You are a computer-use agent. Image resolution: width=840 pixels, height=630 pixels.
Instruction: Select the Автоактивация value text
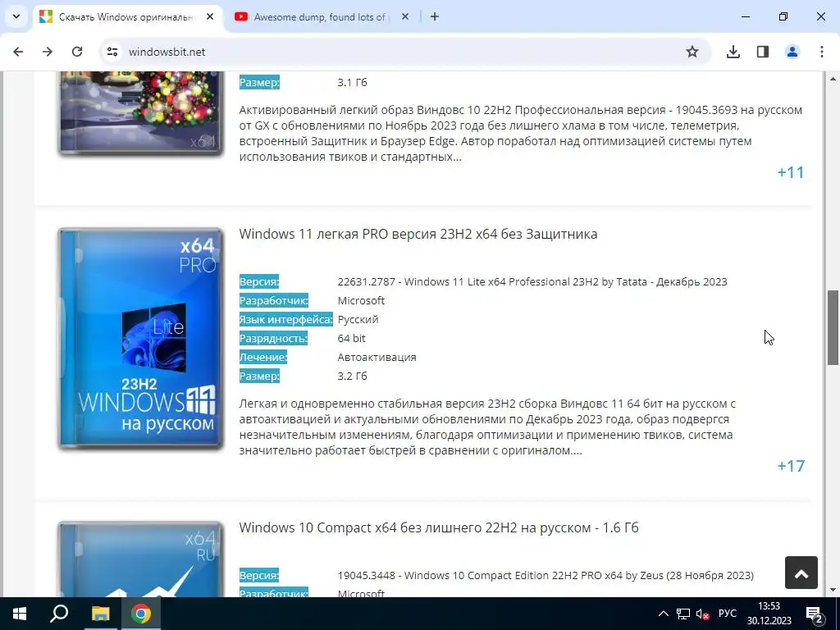pos(377,358)
